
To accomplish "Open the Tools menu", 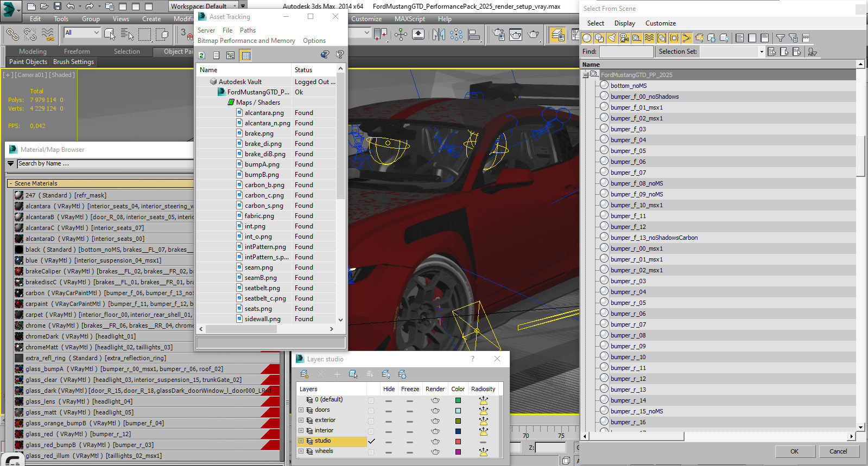I will [61, 18].
